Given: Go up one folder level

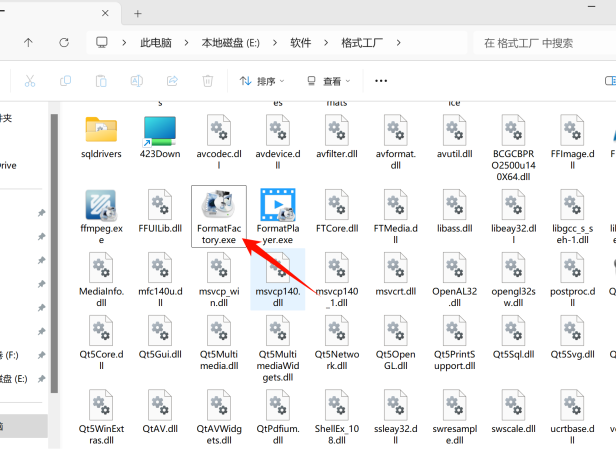Looking at the screenshot, I should 28,42.
